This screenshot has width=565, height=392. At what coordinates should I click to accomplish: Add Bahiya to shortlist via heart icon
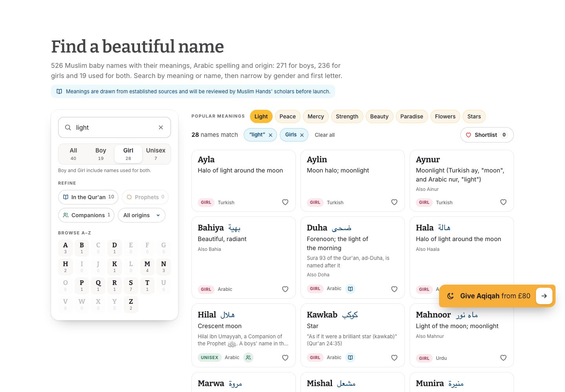click(x=285, y=289)
